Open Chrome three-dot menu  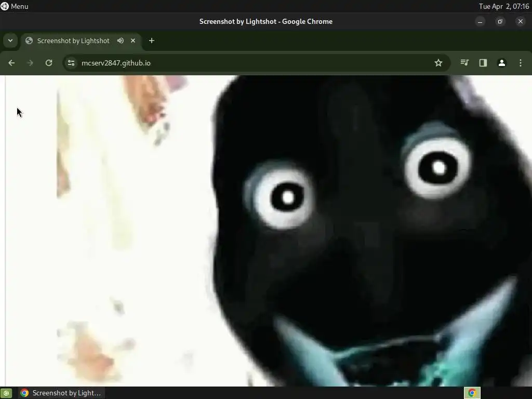click(x=521, y=63)
